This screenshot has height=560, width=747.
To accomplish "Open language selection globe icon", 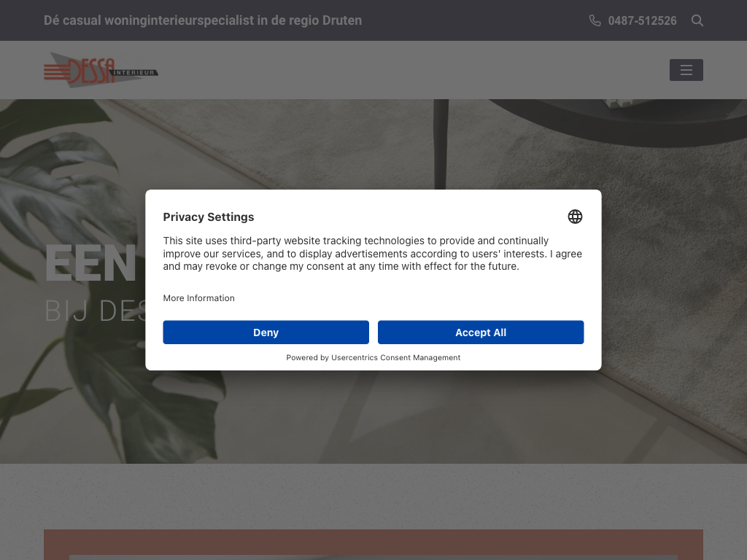I will (575, 217).
